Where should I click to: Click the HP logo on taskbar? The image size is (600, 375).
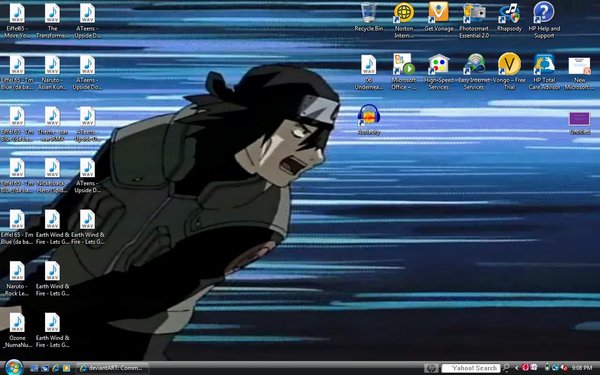(431, 368)
